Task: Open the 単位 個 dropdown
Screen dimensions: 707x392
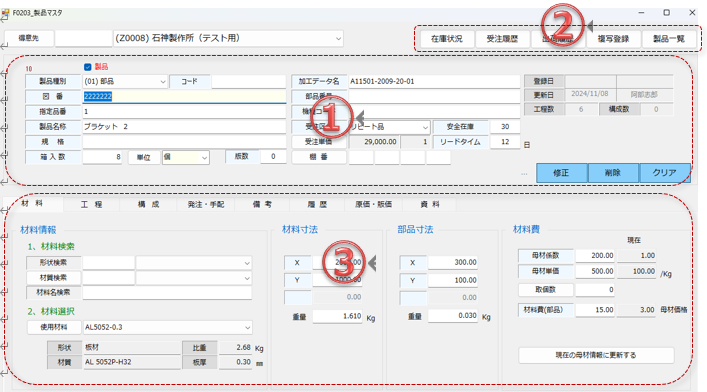Action: [204, 157]
